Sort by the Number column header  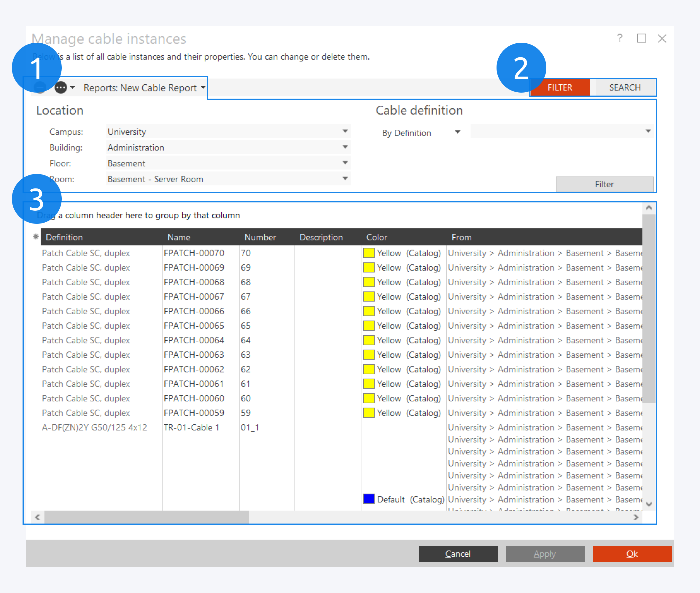tap(260, 237)
